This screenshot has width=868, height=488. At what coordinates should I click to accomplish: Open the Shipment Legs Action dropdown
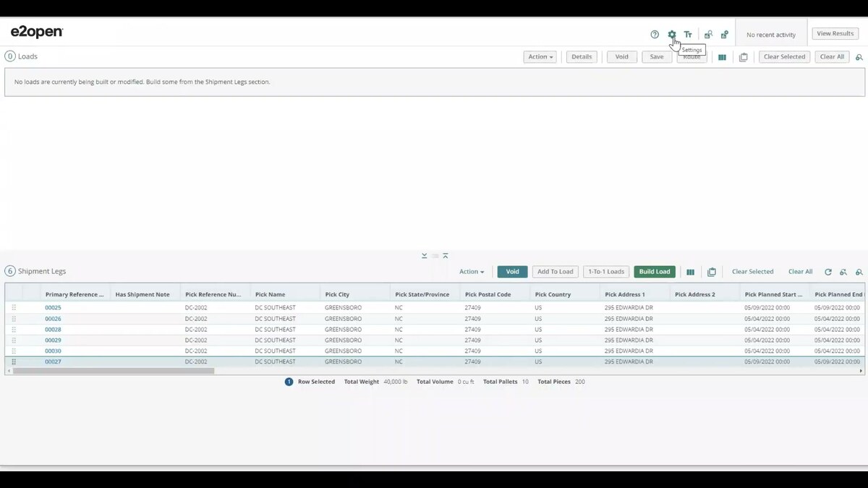coord(472,272)
